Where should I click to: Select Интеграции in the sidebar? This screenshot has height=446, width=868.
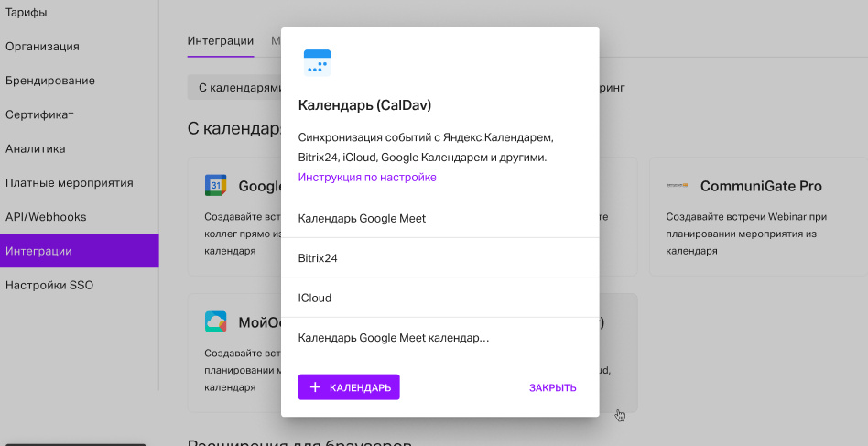click(x=79, y=251)
